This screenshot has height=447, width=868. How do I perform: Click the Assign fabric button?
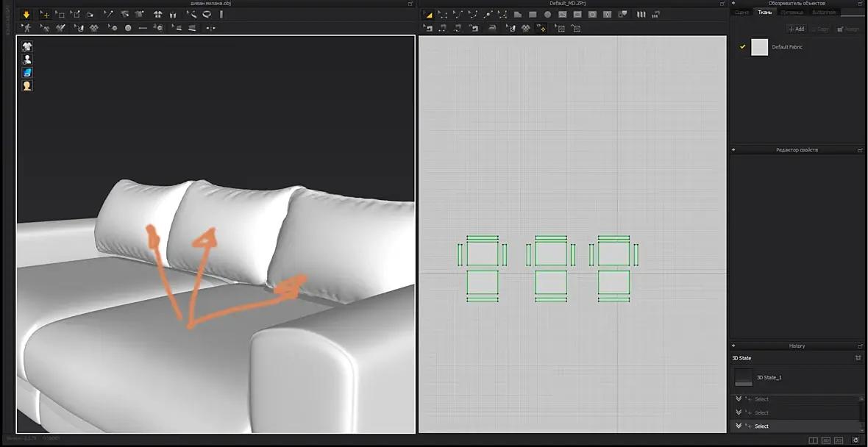pos(848,29)
